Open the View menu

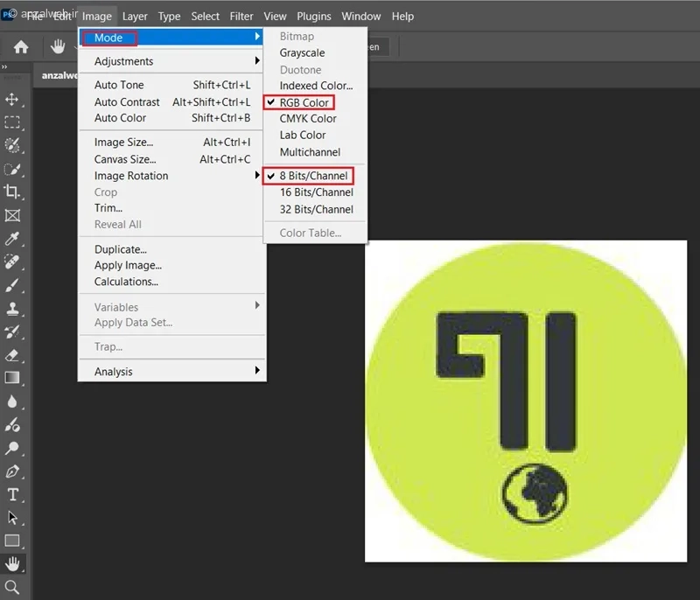(275, 17)
